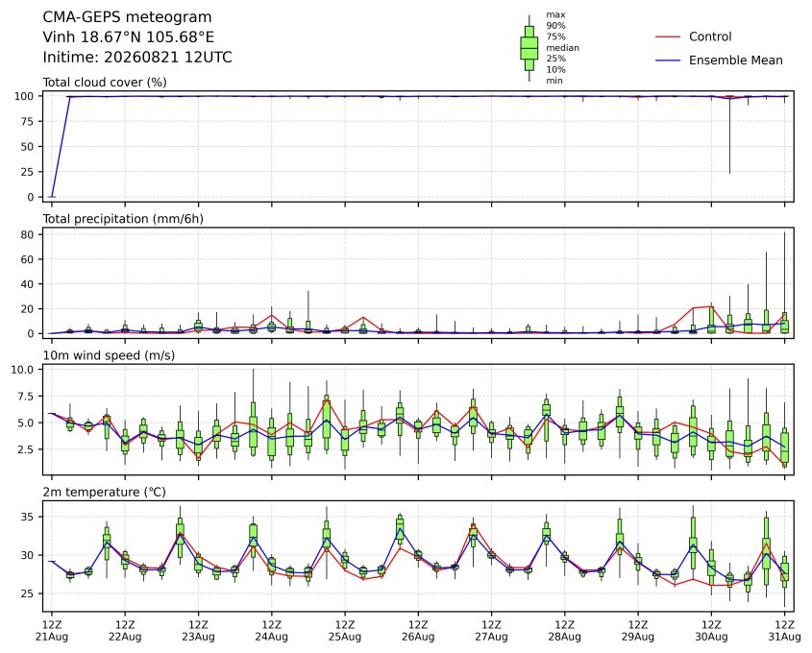Click the '12Z 28Aug' x-axis label
Viewport: 812px width, 653px height.
point(565,631)
